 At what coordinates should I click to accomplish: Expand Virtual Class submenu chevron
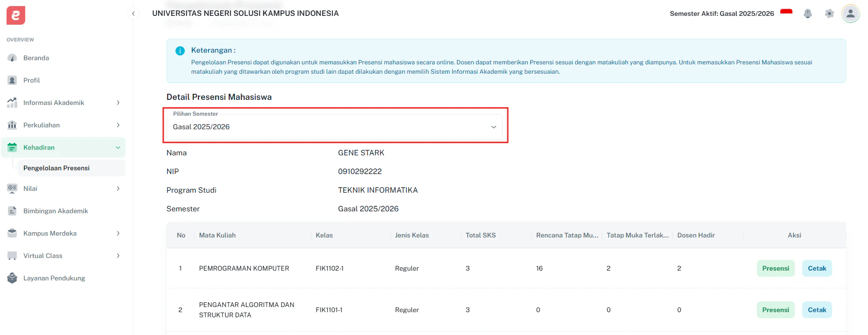coord(118,256)
